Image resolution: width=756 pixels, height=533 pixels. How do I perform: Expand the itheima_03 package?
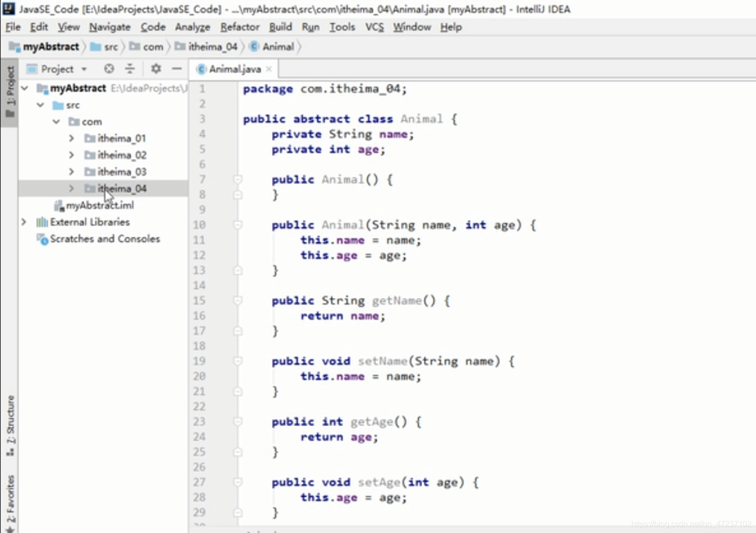71,172
